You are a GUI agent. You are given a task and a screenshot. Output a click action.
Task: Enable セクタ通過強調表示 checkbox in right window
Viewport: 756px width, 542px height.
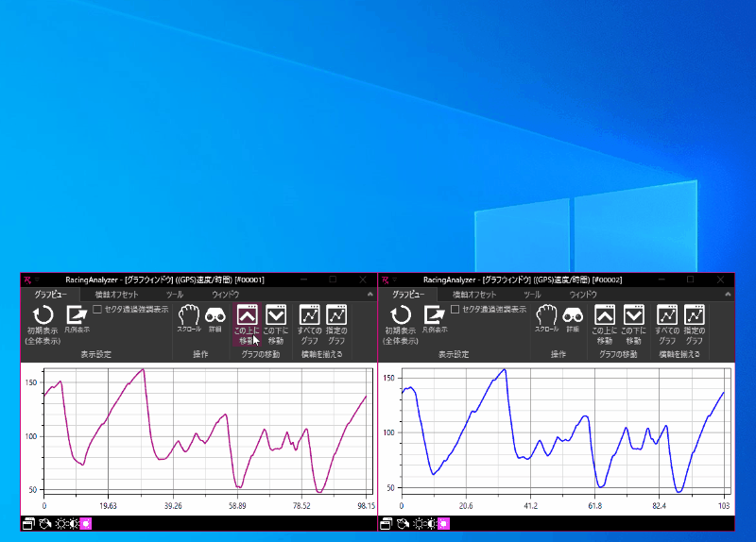[455, 309]
